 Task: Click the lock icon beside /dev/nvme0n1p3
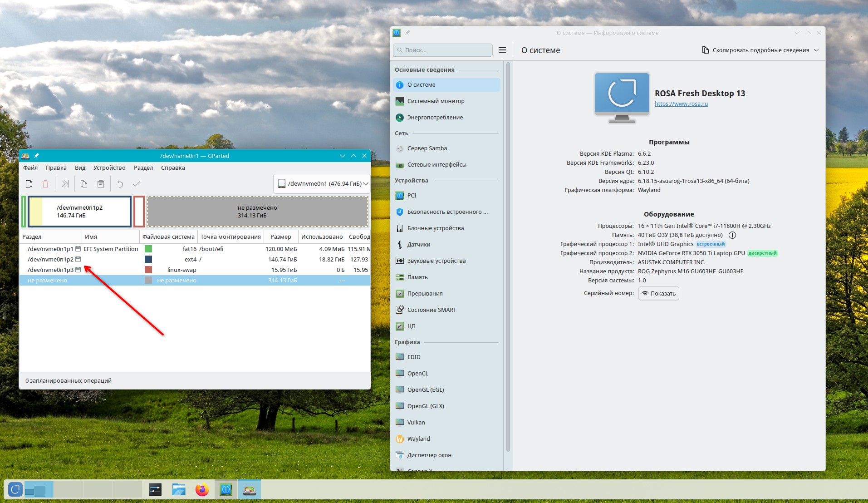click(x=78, y=270)
